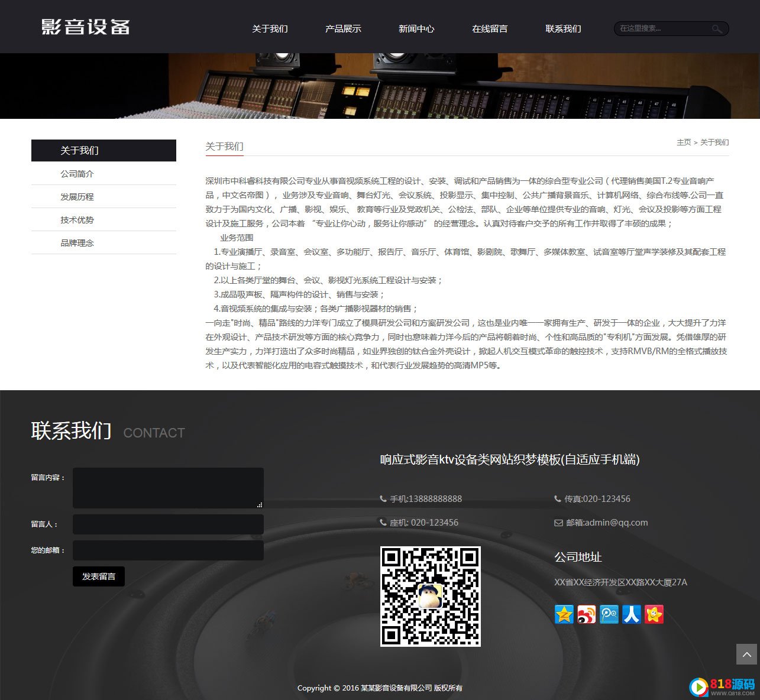760x700 pixels.
Task: Click the 公司地址 heading
Action: [x=578, y=557]
